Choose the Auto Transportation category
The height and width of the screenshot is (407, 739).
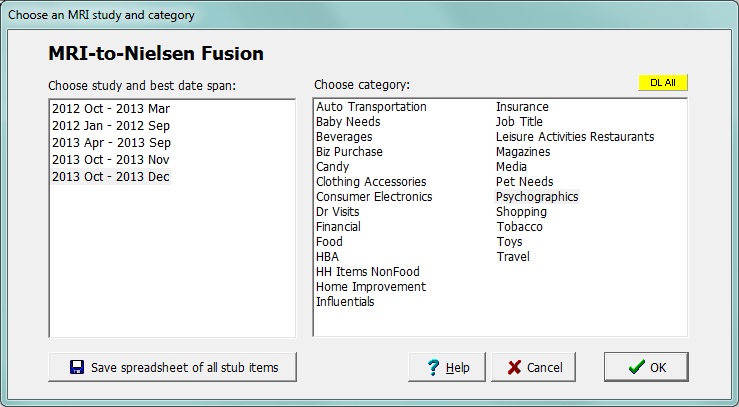[x=371, y=107]
